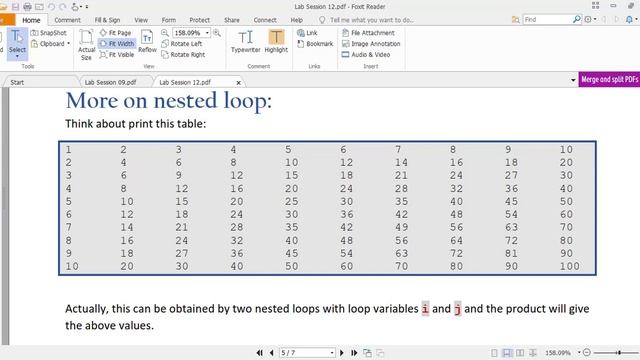640x360 pixels.
Task: Go to the first page
Action: point(260,353)
